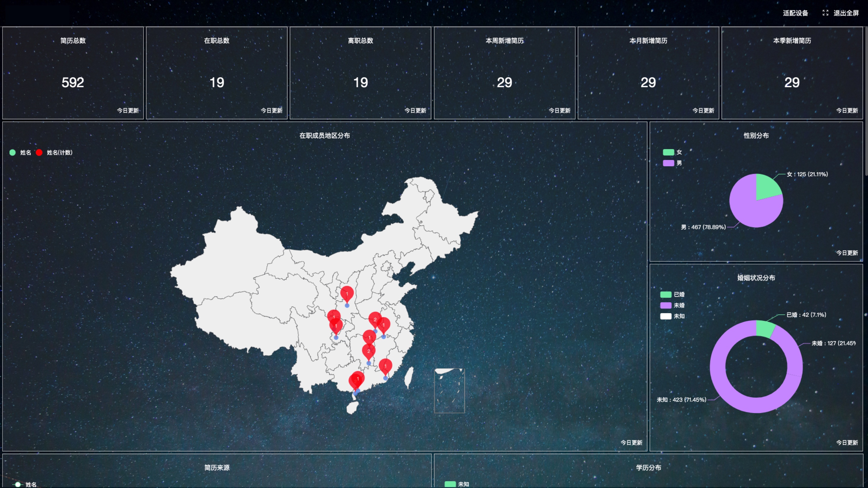Click the value 29 under 本月新增简历
Screen dimensions: 868x488
pos(648,82)
